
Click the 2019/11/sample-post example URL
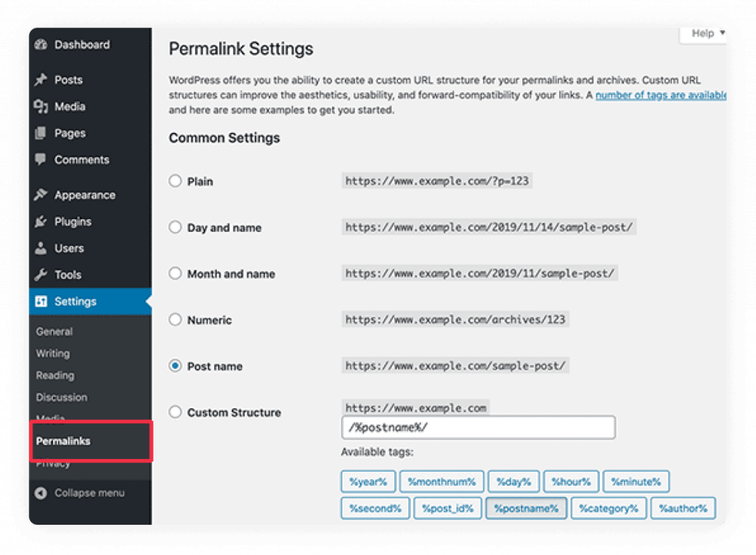[480, 273]
